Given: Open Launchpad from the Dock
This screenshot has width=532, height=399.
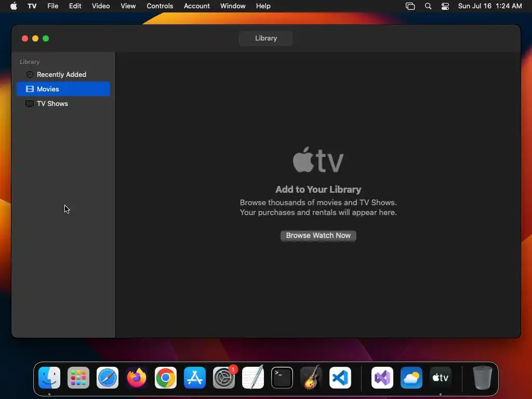Looking at the screenshot, I should pyautogui.click(x=78, y=378).
